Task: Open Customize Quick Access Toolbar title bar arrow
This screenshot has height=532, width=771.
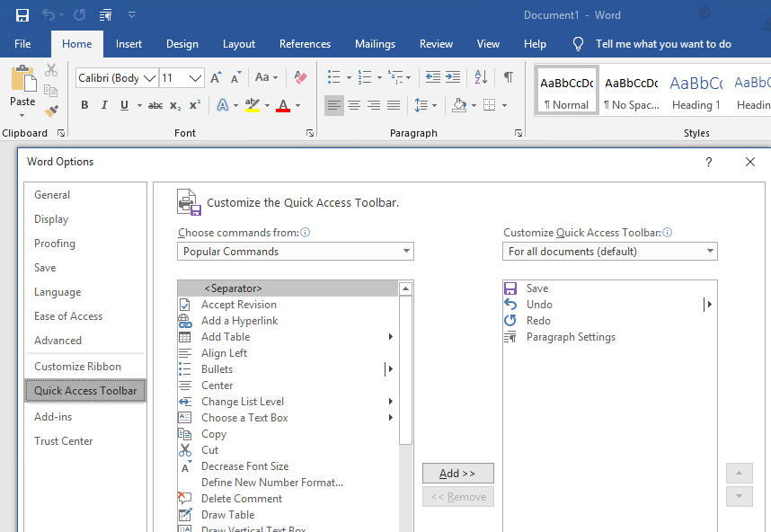Action: tap(131, 14)
